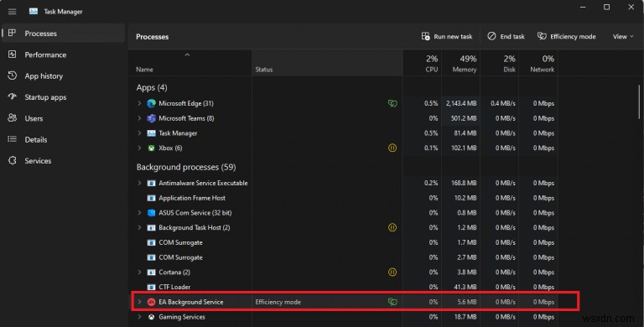Sort processes by Disk column
Image resolution: width=644 pixels, height=327 pixels.
coord(500,63)
